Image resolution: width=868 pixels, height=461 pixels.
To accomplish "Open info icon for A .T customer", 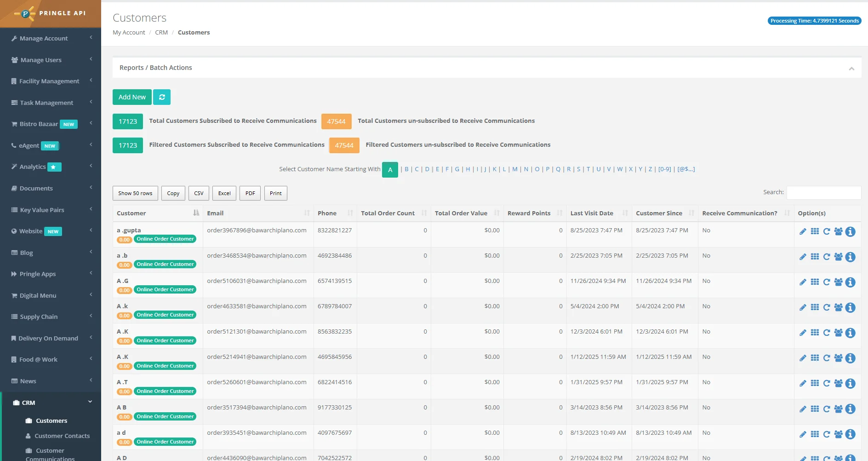I will (x=851, y=383).
